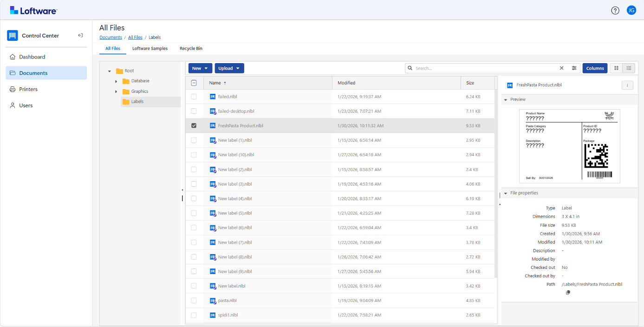Select the New label (7).nlbl file name
644x327 pixels.
235,242
